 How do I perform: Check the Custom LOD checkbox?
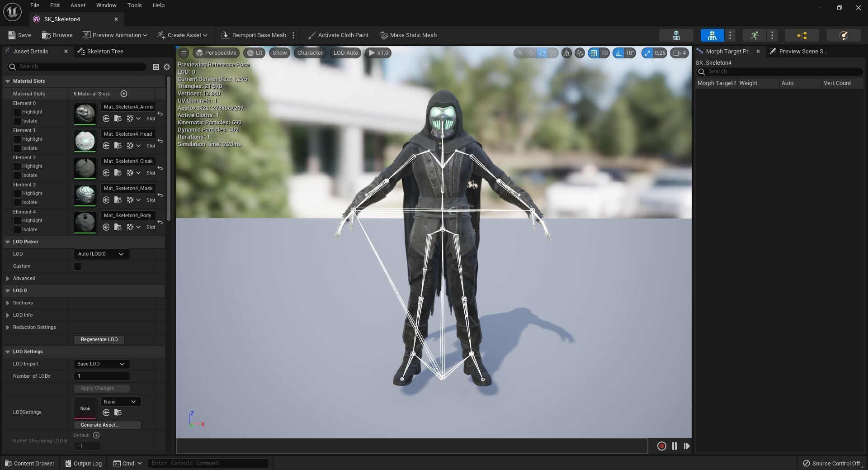[x=78, y=266]
